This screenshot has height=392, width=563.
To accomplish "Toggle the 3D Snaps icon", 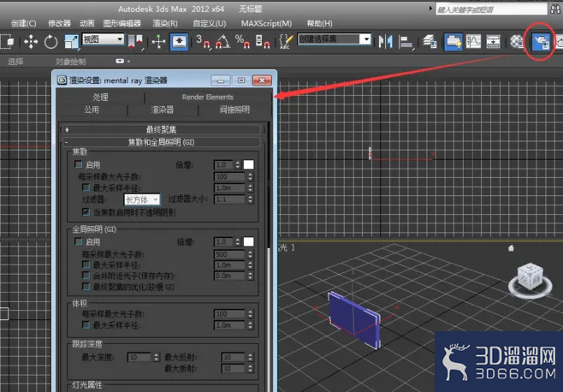I will click(202, 42).
